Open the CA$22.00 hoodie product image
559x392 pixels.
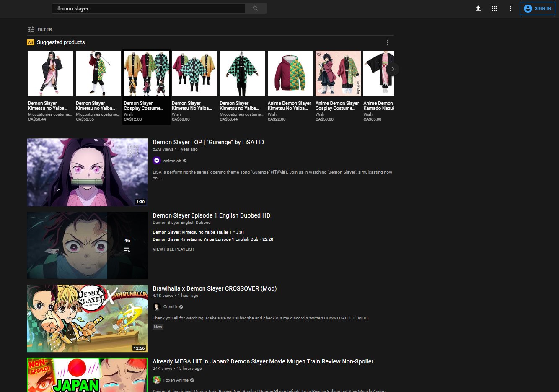tap(290, 73)
